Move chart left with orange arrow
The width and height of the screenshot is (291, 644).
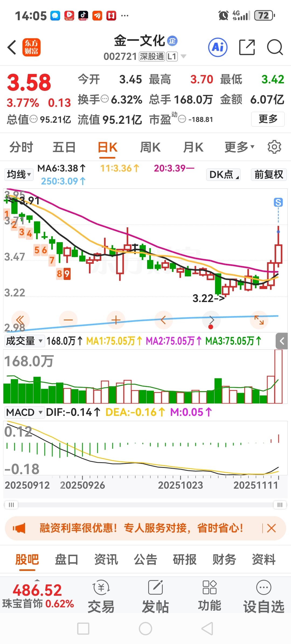tap(163, 320)
